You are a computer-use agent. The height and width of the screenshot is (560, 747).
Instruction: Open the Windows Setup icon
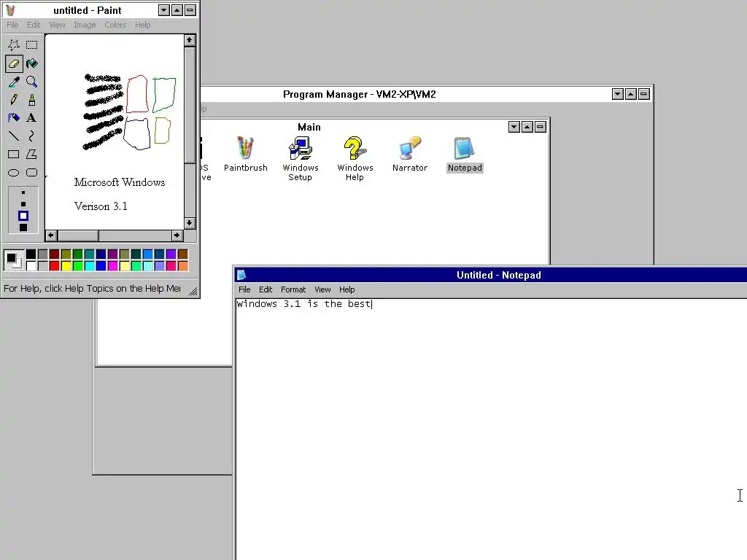coord(300,158)
